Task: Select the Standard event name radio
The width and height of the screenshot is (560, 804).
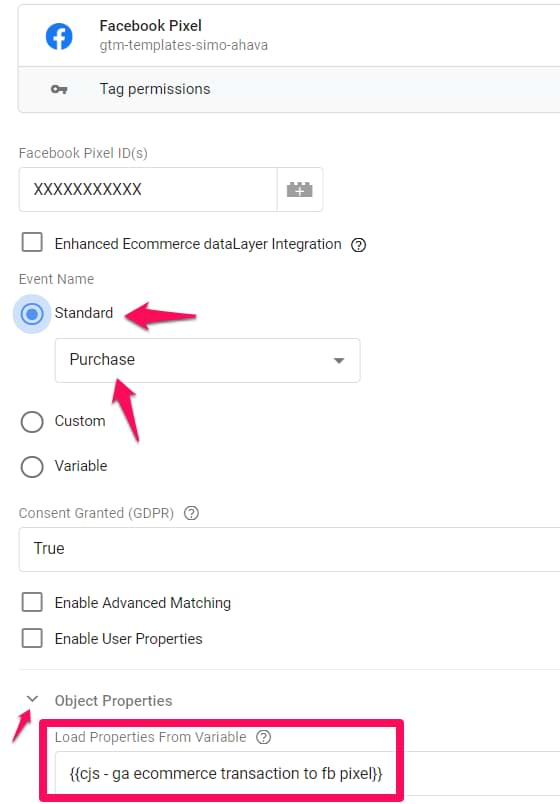Action: [32, 313]
